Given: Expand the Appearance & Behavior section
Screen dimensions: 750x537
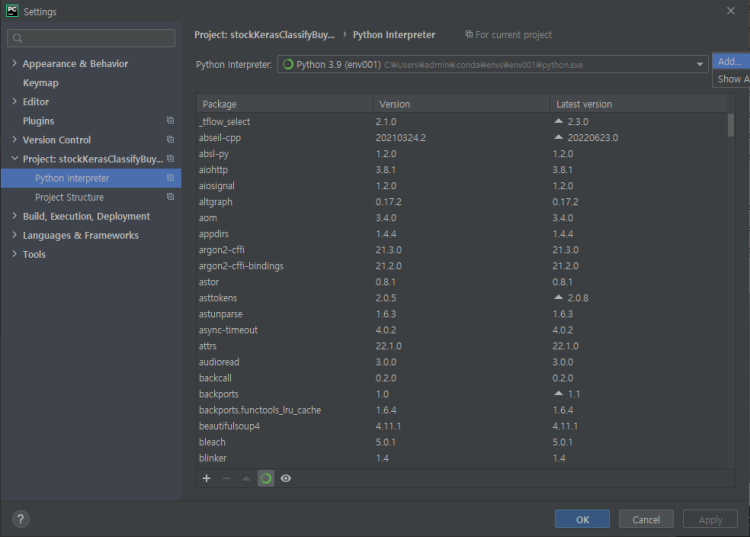Looking at the screenshot, I should click(x=14, y=63).
